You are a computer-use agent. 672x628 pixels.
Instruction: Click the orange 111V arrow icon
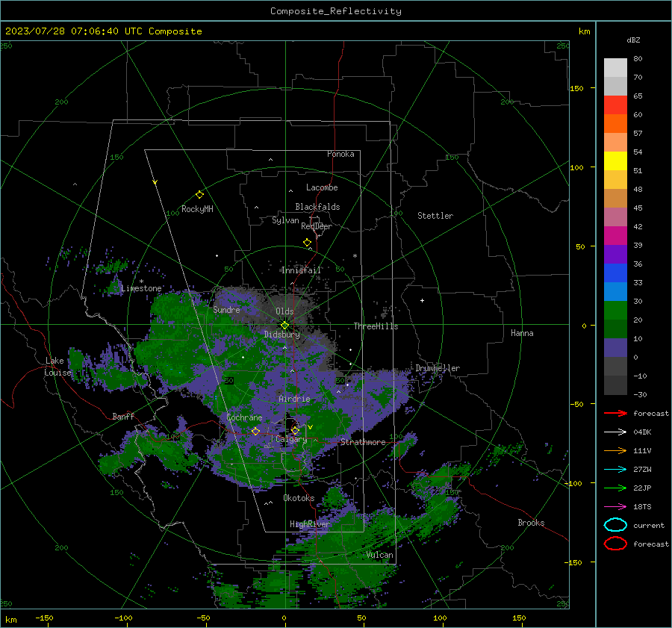point(615,450)
